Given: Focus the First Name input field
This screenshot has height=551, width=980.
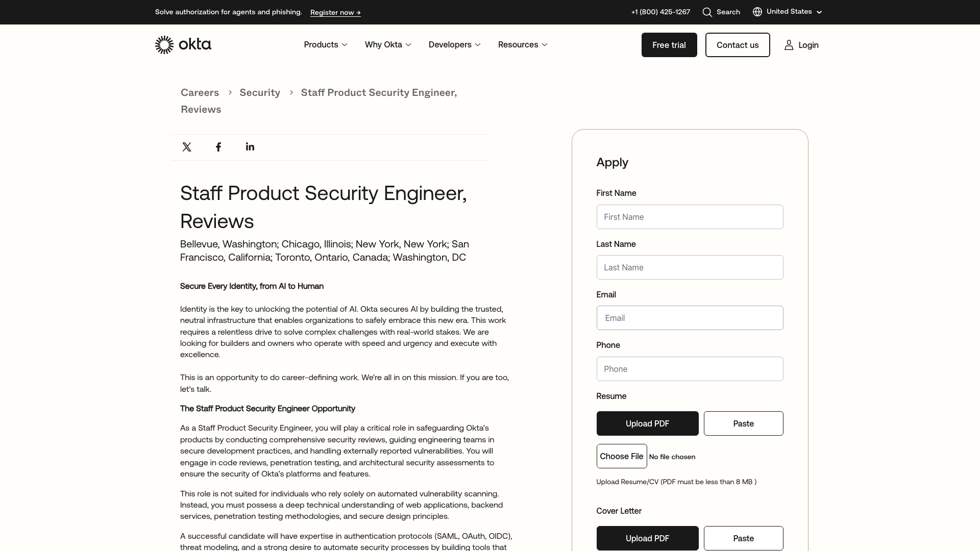Looking at the screenshot, I should pos(690,217).
